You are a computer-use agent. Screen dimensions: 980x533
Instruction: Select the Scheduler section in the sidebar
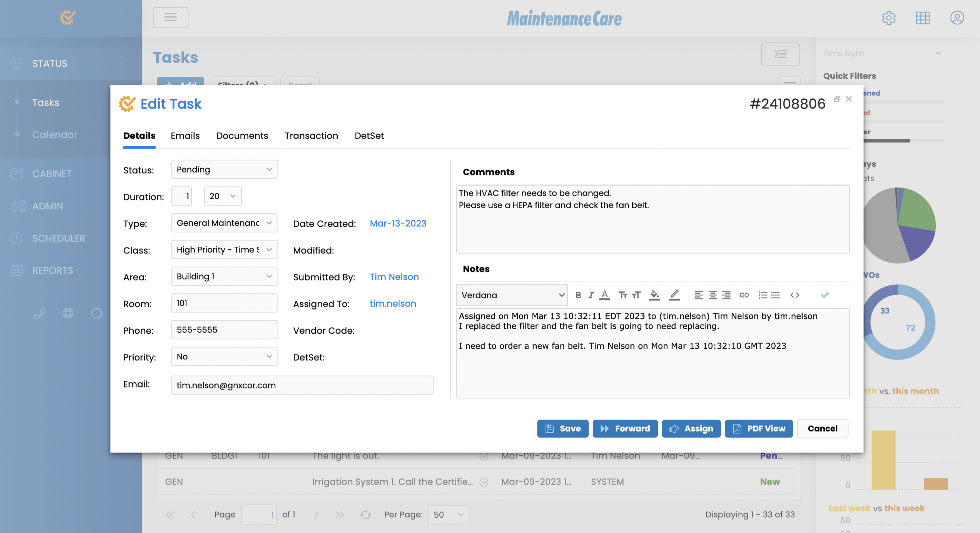[59, 238]
